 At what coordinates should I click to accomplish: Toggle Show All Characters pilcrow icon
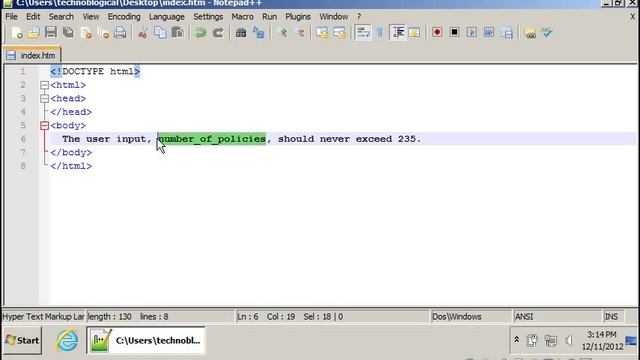(380, 33)
